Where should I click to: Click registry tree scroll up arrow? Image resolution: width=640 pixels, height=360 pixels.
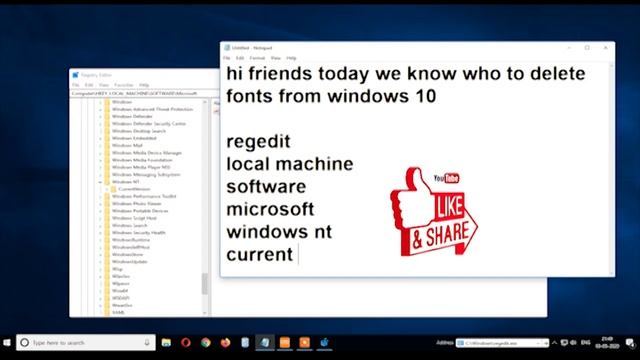[x=205, y=102]
